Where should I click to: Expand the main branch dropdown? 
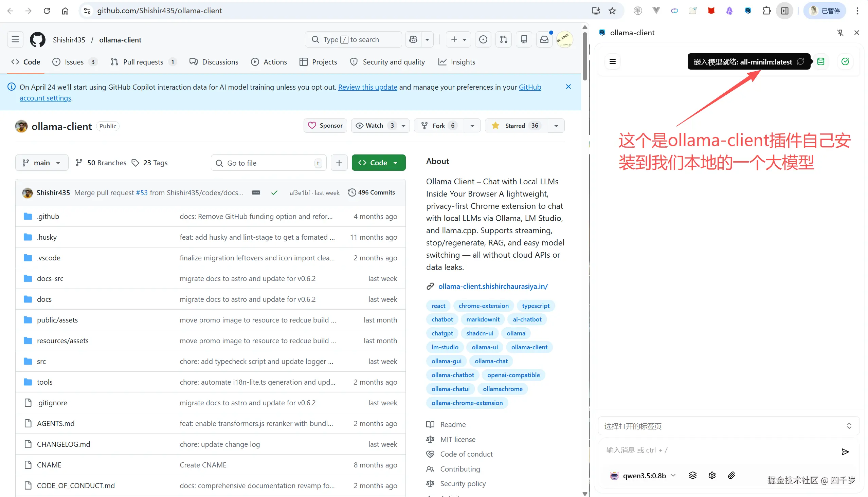tap(42, 163)
